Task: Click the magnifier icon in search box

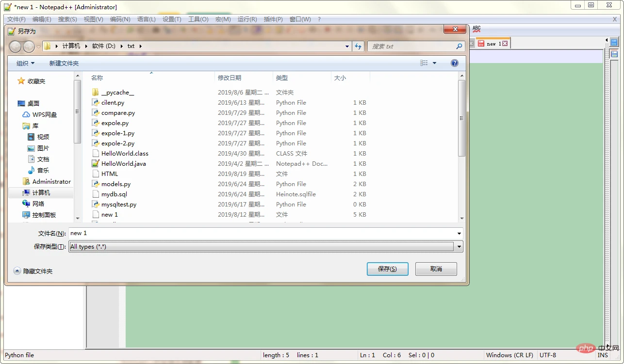Action: point(459,47)
